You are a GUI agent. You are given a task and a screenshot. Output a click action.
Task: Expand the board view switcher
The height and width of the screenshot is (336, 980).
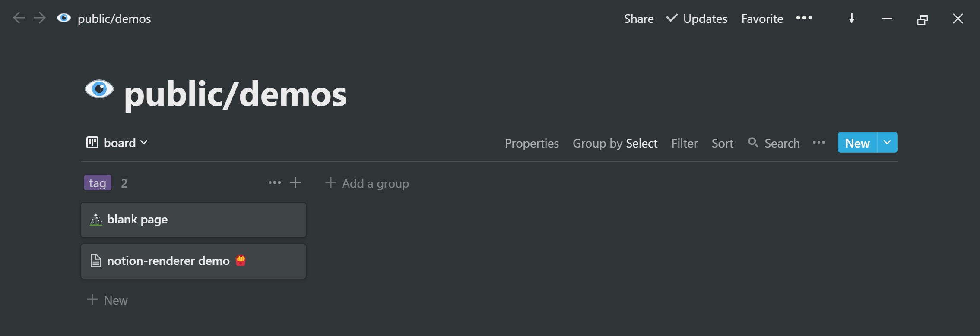pos(117,143)
